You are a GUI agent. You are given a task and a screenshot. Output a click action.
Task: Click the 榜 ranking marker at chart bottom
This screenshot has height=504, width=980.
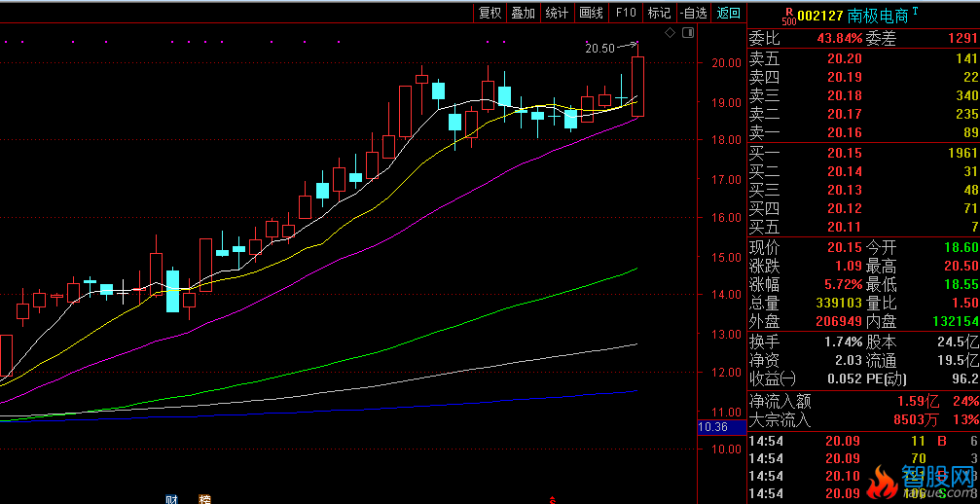coord(205,499)
